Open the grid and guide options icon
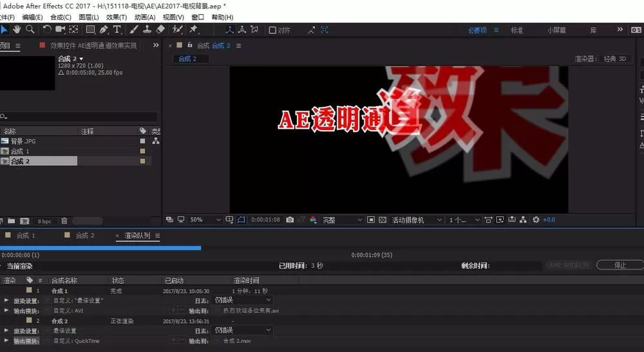 click(230, 220)
